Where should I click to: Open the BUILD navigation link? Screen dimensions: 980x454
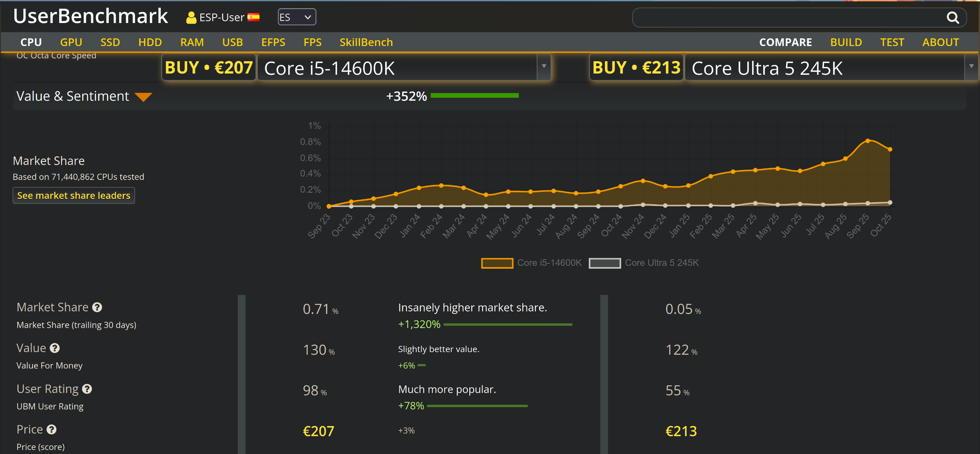click(x=846, y=42)
